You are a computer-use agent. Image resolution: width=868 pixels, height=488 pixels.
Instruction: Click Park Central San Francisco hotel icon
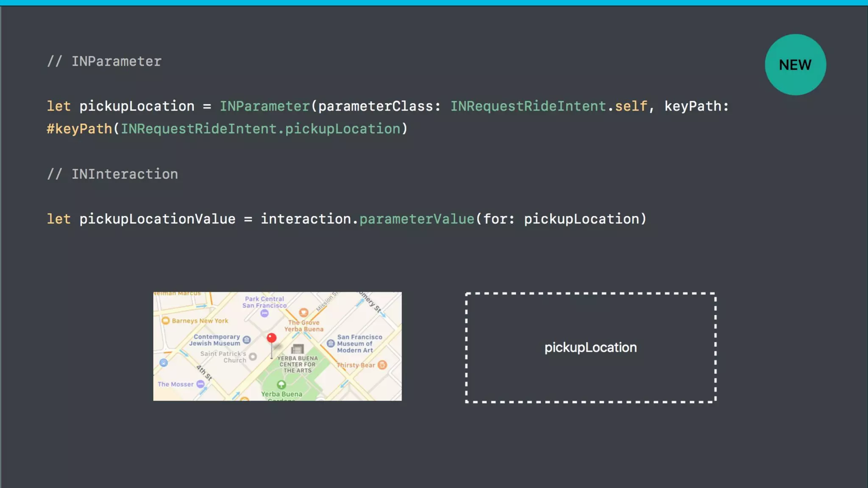click(x=264, y=313)
